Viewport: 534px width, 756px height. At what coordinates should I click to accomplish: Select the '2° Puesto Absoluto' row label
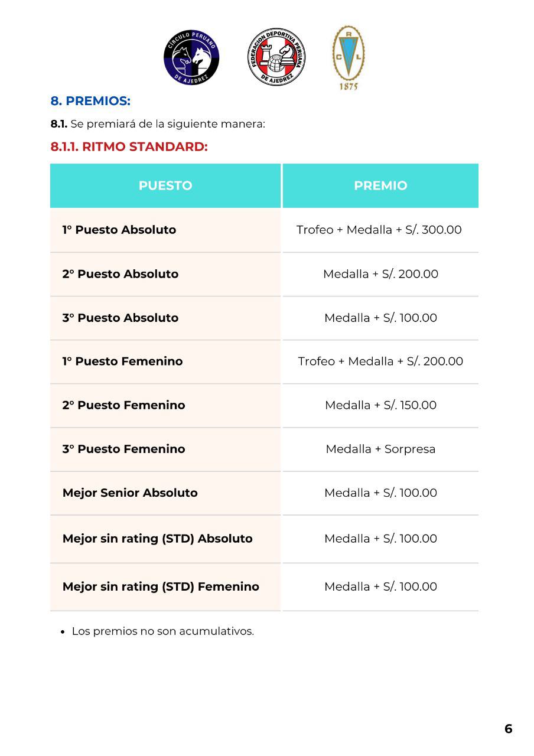[x=121, y=274]
